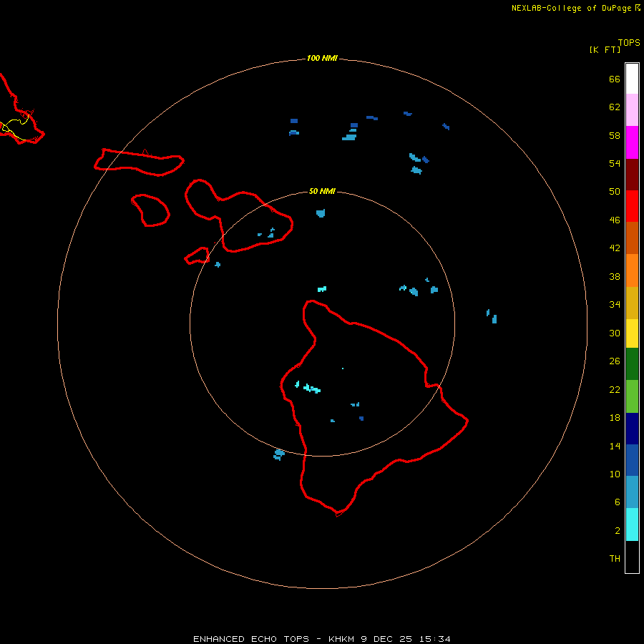This screenshot has height=644, width=644.
Task: Click the 'ENHANCED ECHO TOPS' caption text
Action: point(251,639)
